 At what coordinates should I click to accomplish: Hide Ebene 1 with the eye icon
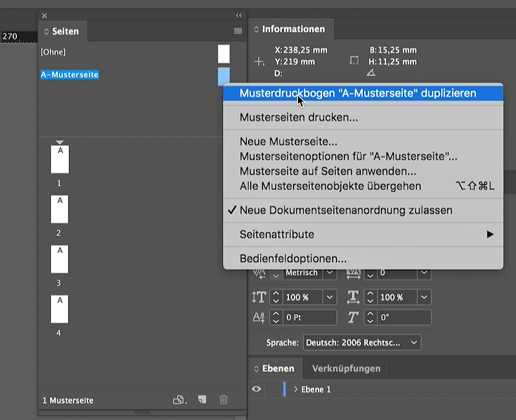pos(257,389)
